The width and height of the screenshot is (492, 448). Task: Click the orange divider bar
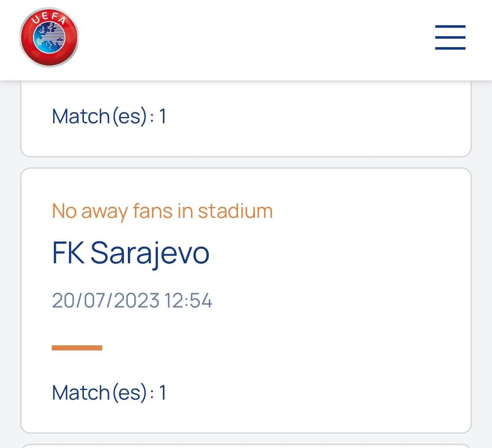(x=77, y=347)
